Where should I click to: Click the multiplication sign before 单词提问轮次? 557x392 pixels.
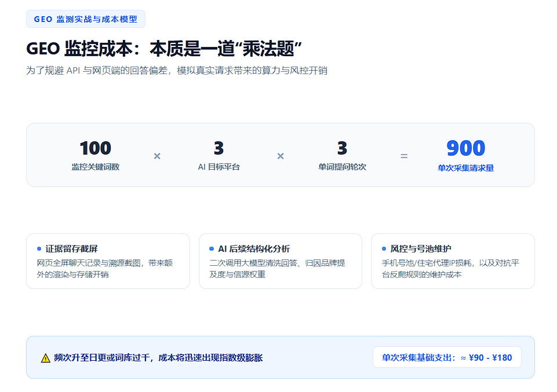[281, 156]
